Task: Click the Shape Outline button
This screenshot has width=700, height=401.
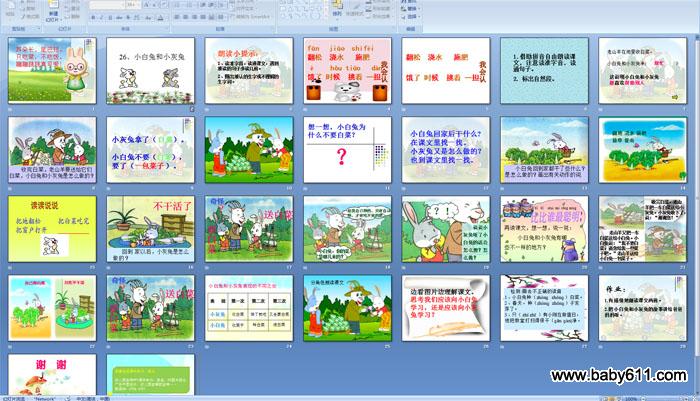Action: [379, 8]
